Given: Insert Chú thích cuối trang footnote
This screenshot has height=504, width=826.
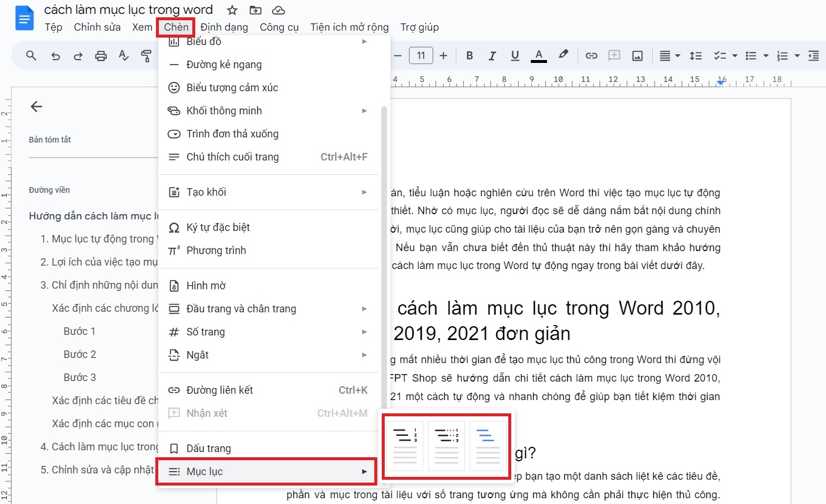Looking at the screenshot, I should click(x=269, y=157).
